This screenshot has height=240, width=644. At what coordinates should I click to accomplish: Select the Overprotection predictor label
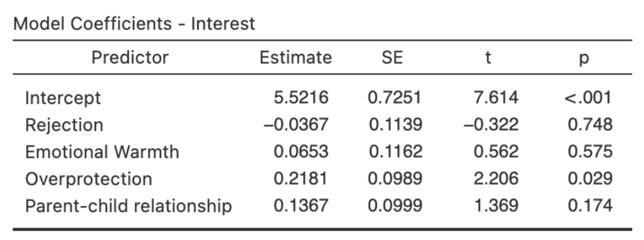pyautogui.click(x=89, y=179)
